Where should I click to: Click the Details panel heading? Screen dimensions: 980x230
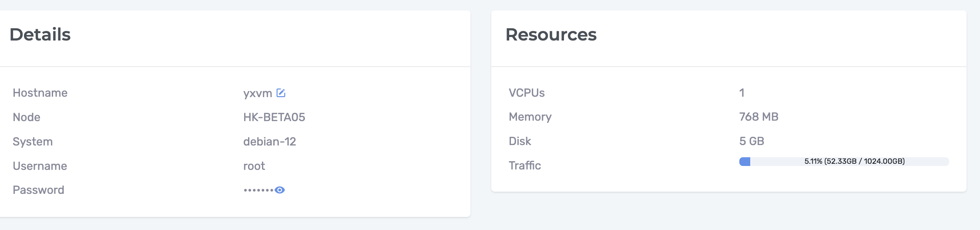pos(40,34)
